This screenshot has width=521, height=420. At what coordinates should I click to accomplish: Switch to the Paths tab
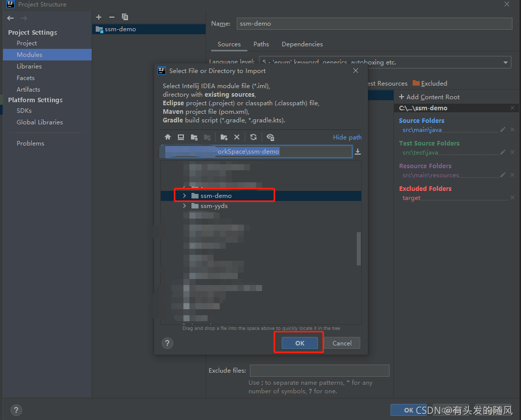tap(261, 44)
